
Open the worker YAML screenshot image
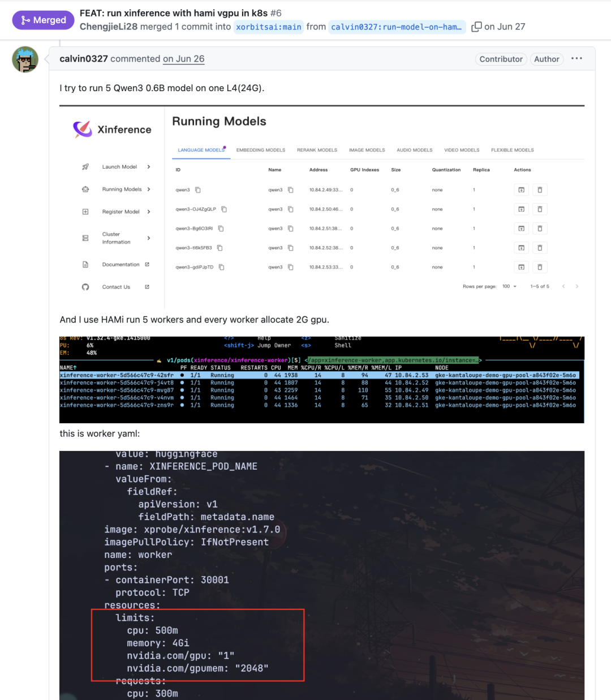[x=321, y=576]
